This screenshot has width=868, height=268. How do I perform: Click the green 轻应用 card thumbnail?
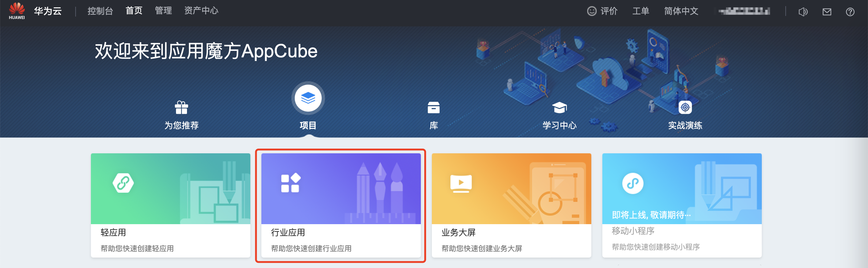pyautogui.click(x=170, y=189)
